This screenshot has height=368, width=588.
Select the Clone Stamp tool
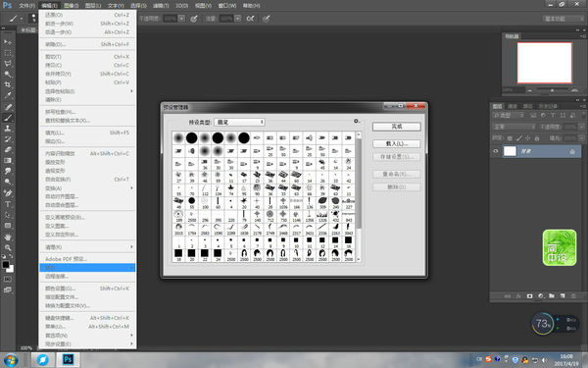tap(8, 128)
